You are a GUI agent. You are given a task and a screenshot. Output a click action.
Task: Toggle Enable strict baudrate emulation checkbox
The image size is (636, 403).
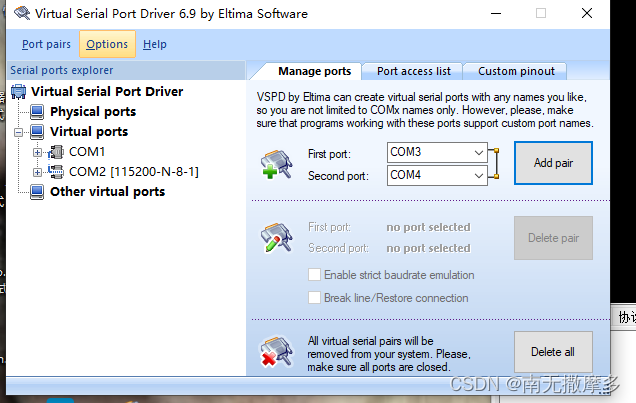click(314, 275)
